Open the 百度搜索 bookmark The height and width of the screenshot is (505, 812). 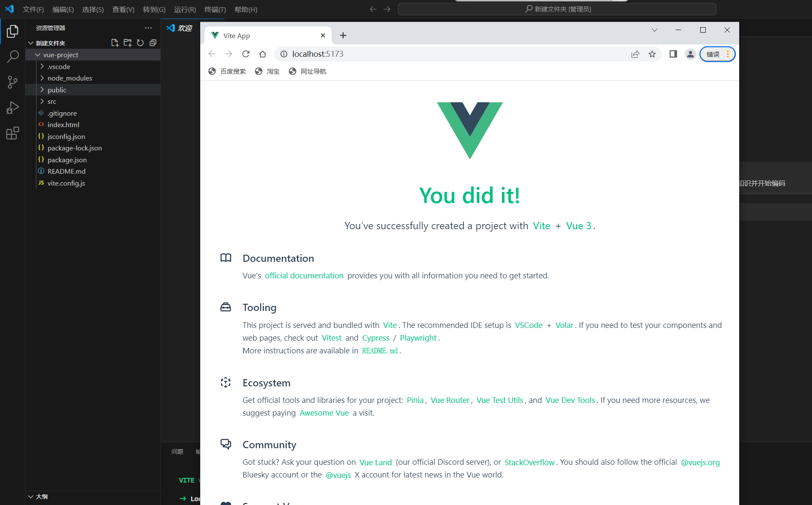(x=227, y=71)
